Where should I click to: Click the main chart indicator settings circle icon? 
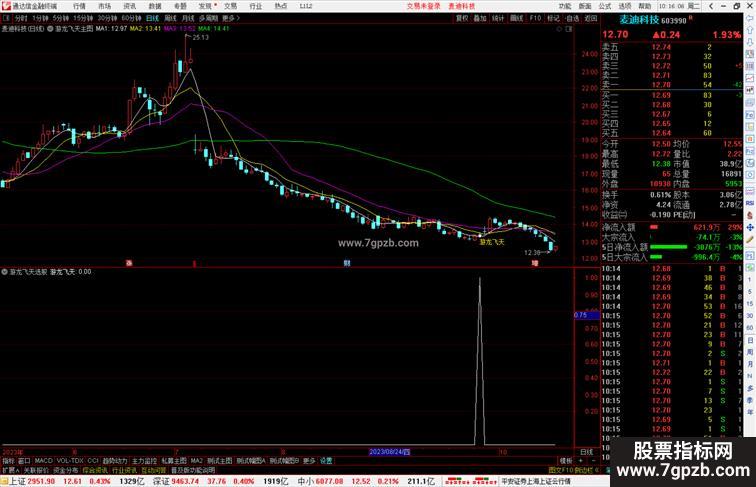click(x=51, y=29)
